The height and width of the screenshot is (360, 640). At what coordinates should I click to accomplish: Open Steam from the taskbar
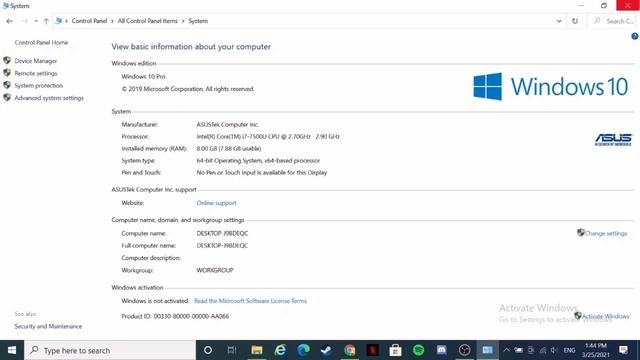pos(327,350)
